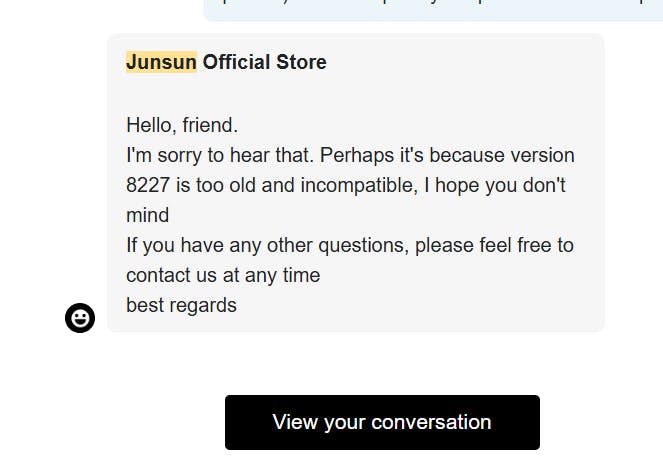This screenshot has height=462, width=663.
Task: Click the partially visible blue message bubble above
Action: [433, 10]
